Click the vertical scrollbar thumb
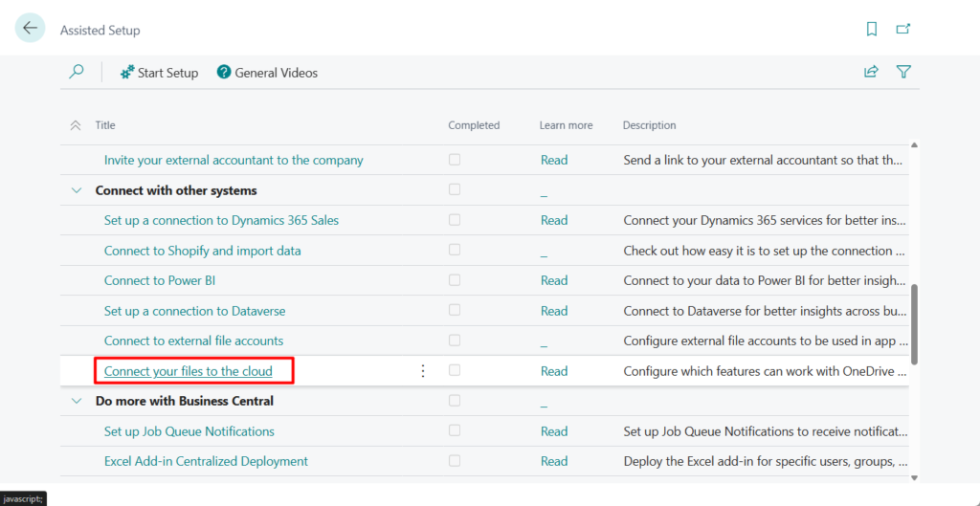 coord(914,323)
